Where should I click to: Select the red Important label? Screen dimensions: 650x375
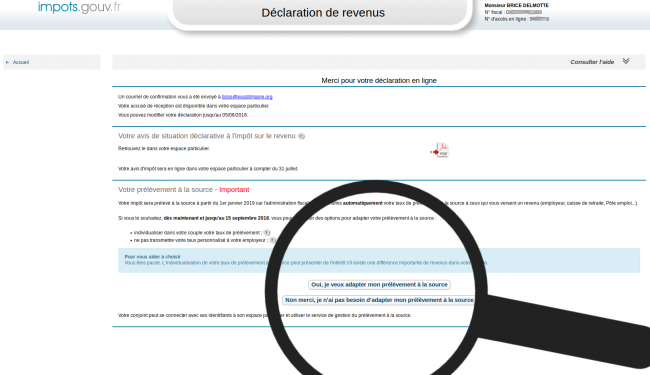pyautogui.click(x=234, y=190)
